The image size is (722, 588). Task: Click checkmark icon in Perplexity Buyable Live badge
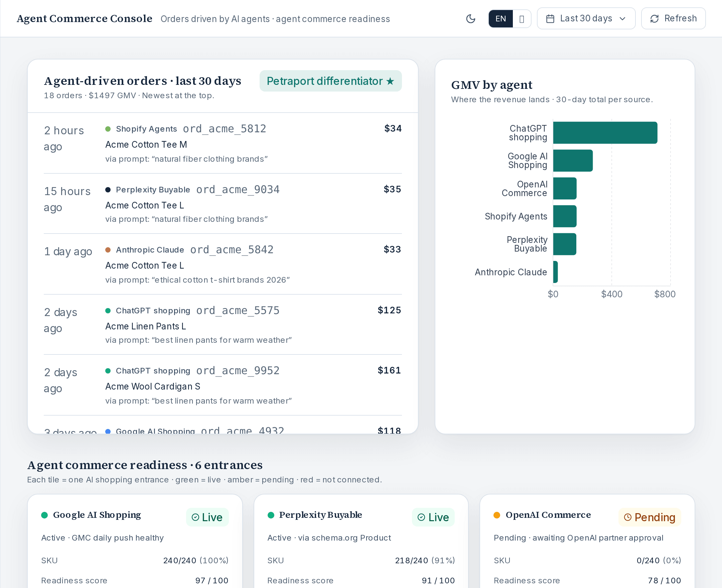tap(421, 517)
